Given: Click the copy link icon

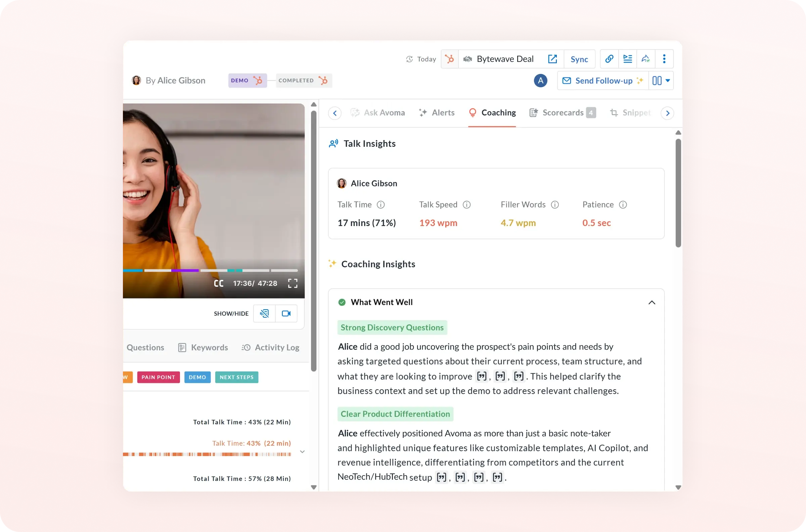Looking at the screenshot, I should [609, 59].
